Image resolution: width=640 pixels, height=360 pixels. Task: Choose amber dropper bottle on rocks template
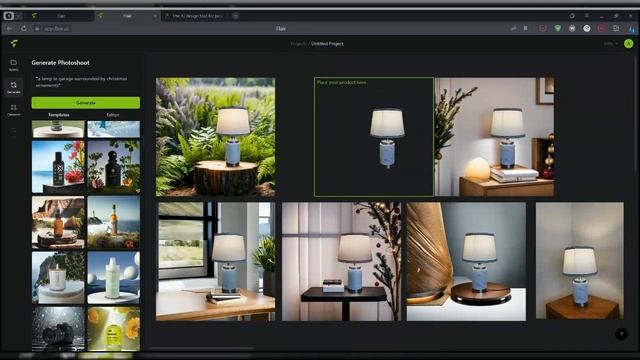pyautogui.click(x=58, y=222)
